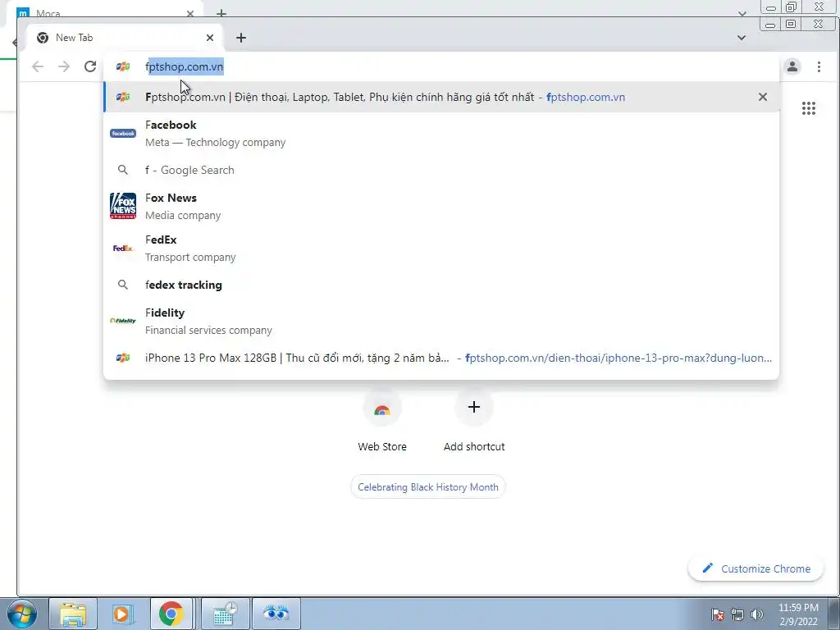Open the Web Store shortcut icon
The height and width of the screenshot is (630, 840).
pos(382,408)
